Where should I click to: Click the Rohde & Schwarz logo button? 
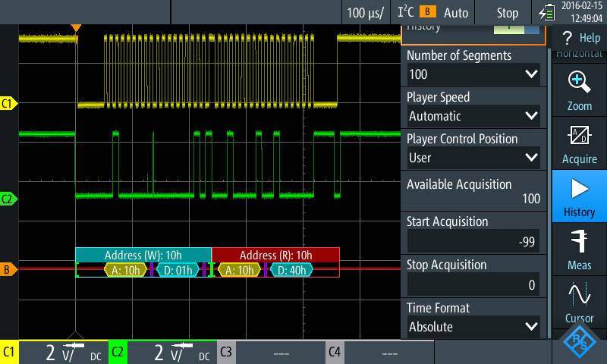(582, 343)
